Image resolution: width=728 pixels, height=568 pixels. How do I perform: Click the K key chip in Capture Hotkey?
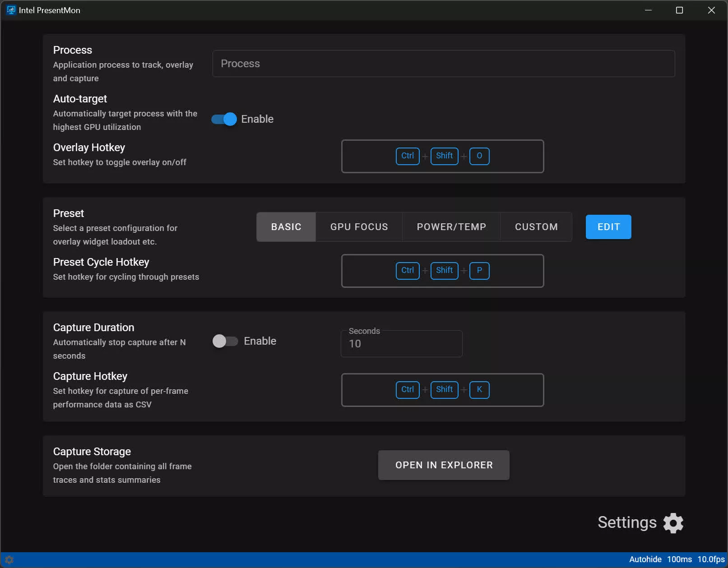tap(479, 390)
